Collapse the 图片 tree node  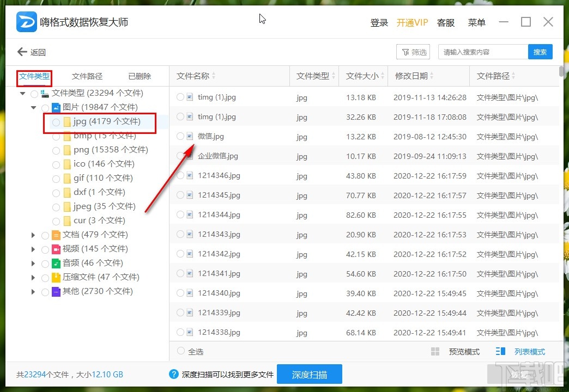pyautogui.click(x=33, y=108)
